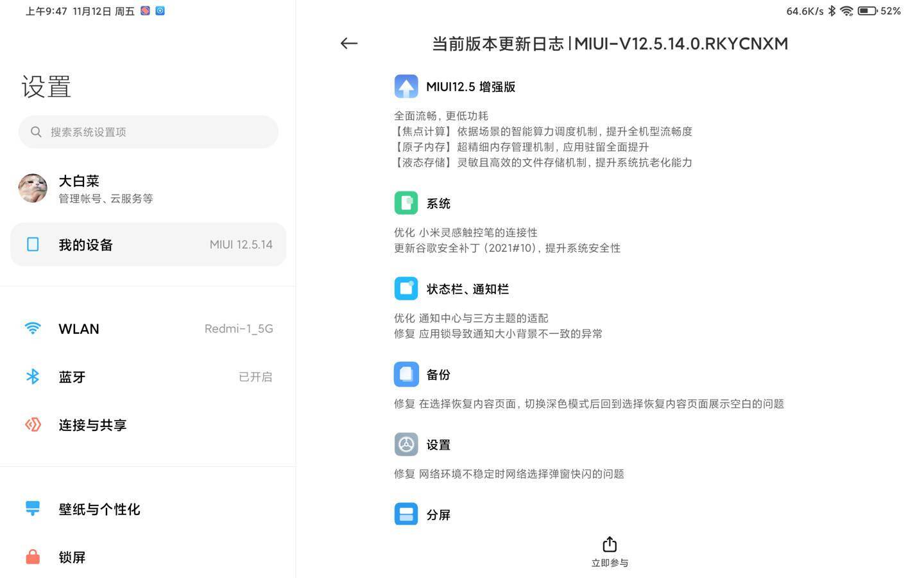Open 大白菜 account management row
The image size is (924, 578).
pyautogui.click(x=148, y=188)
